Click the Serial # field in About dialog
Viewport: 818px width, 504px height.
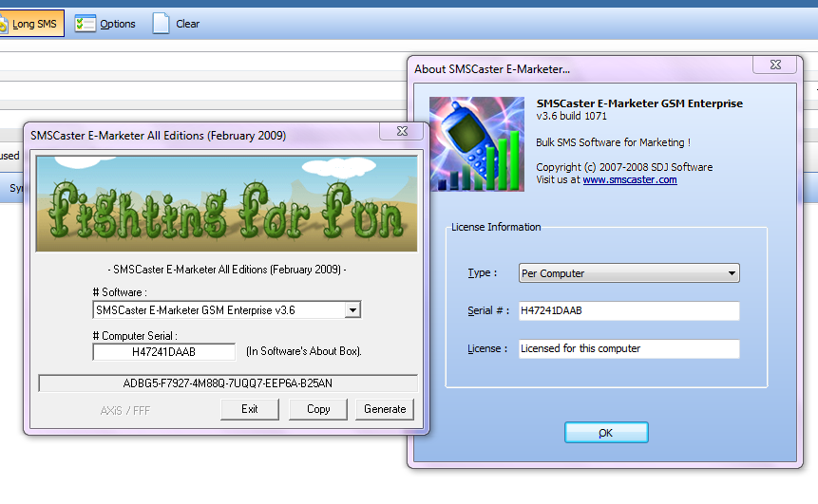[x=629, y=310]
